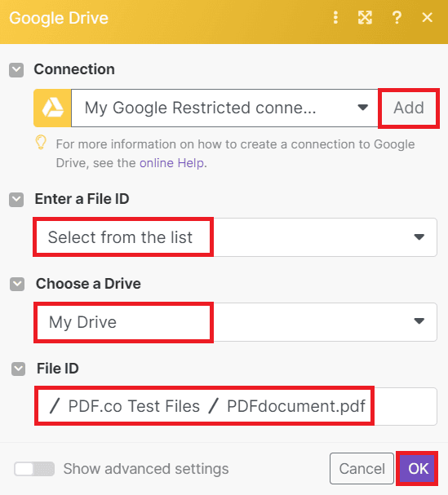448x495 pixels.
Task: Confirm with the OK button
Action: click(418, 468)
